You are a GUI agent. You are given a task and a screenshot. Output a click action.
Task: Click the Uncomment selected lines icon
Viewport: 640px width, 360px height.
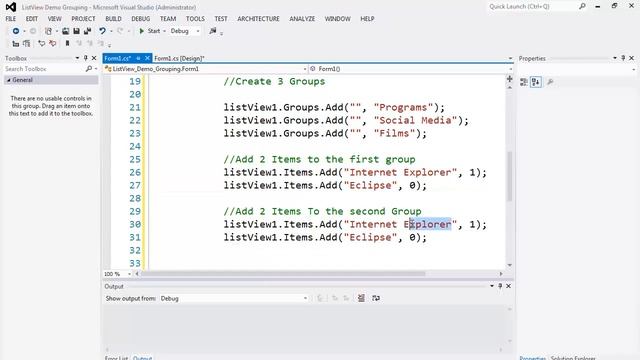(x=52, y=43)
